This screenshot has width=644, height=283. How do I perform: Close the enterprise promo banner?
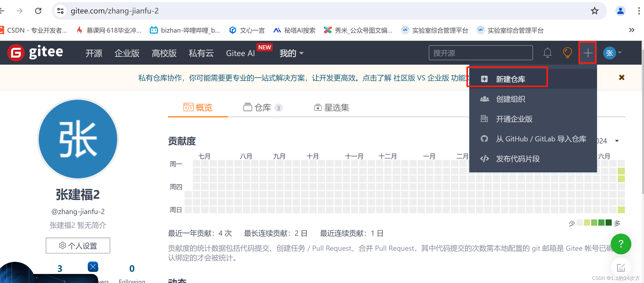[622, 77]
